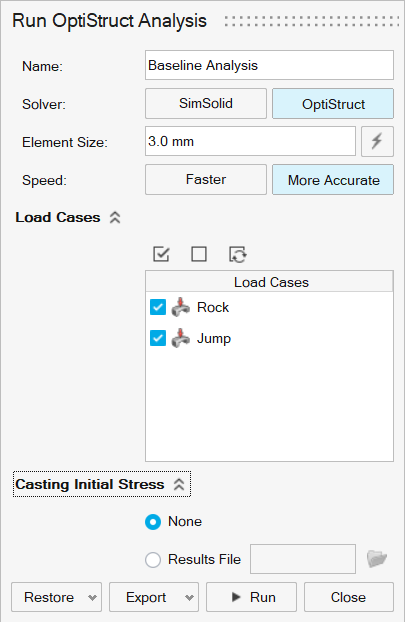405x622 pixels.
Task: Open the Export dropdown arrow
Action: tap(190, 597)
